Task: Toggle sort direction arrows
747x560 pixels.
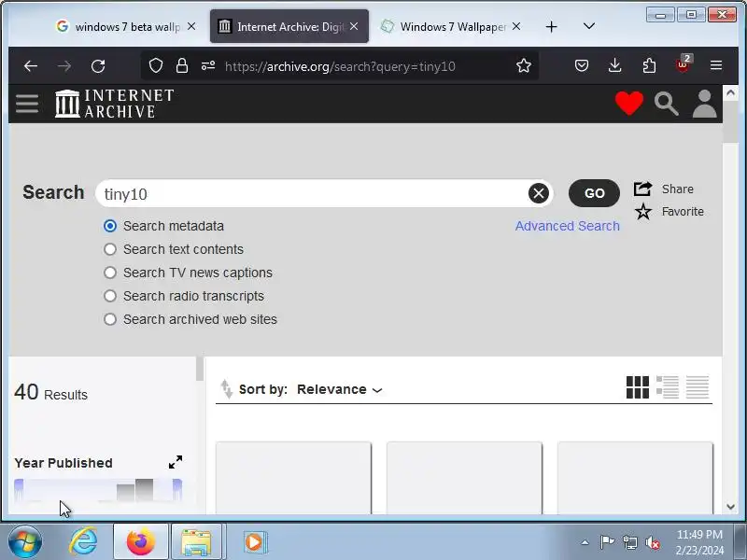Action: (x=226, y=389)
